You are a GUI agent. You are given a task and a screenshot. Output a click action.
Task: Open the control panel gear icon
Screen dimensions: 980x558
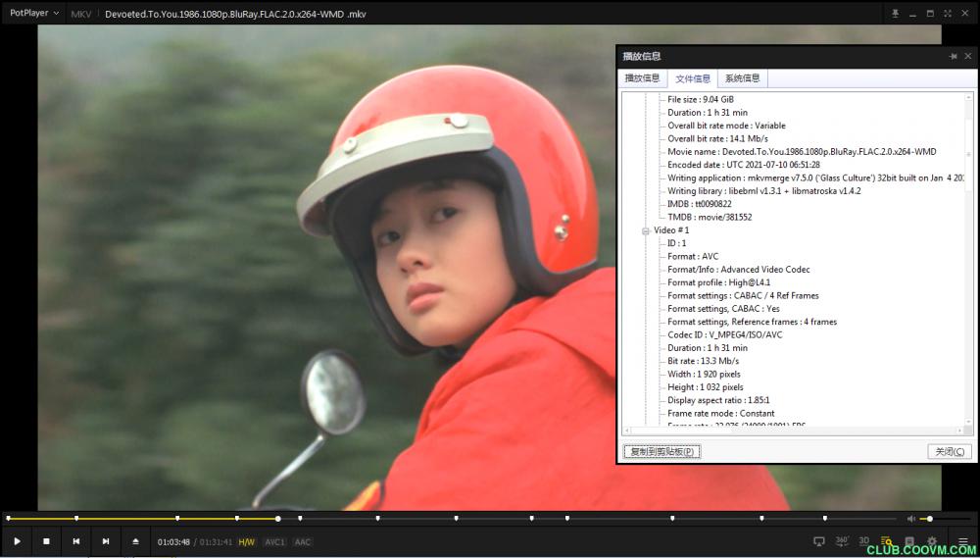pos(932,541)
